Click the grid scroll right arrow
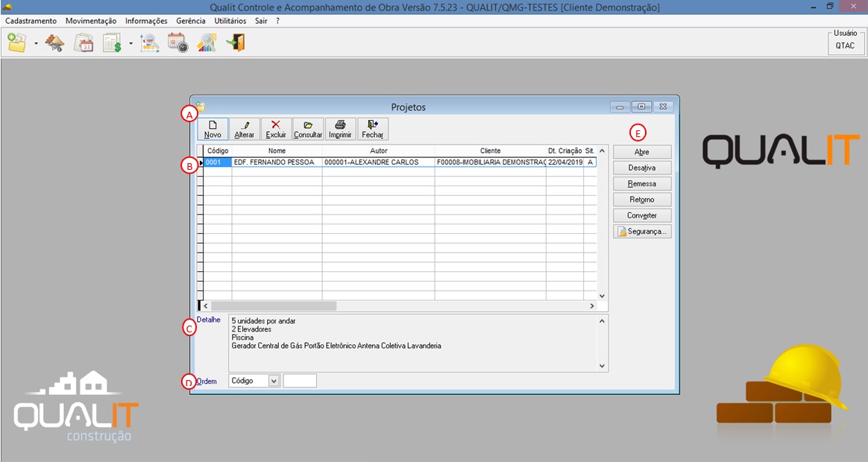Image resolution: width=868 pixels, height=462 pixels. (x=592, y=306)
